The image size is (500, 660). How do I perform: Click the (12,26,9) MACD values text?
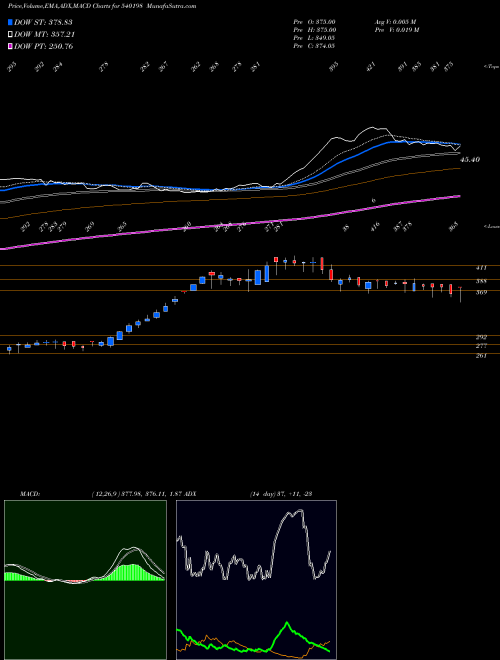[136, 493]
